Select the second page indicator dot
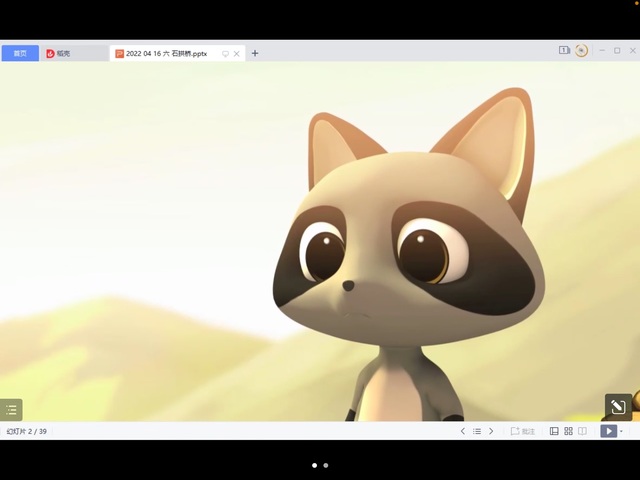The height and width of the screenshot is (480, 640). 325,465
